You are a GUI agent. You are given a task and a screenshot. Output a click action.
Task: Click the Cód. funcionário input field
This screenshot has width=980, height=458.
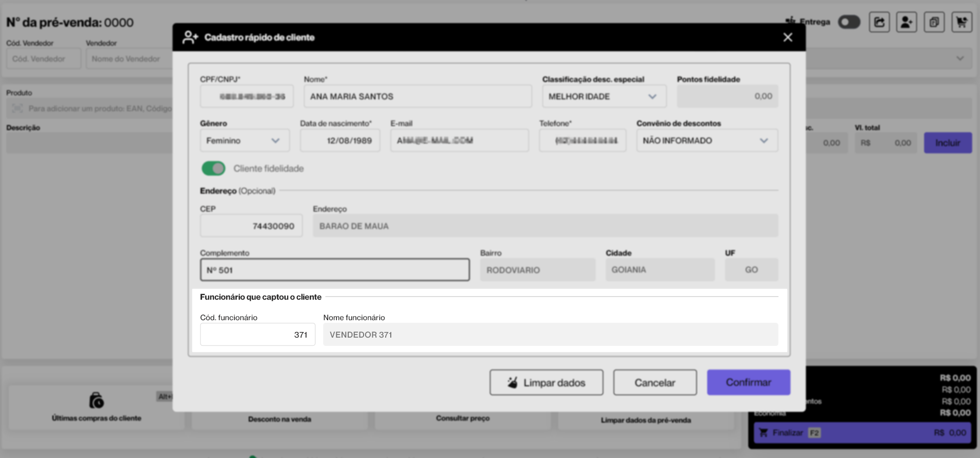tap(257, 335)
